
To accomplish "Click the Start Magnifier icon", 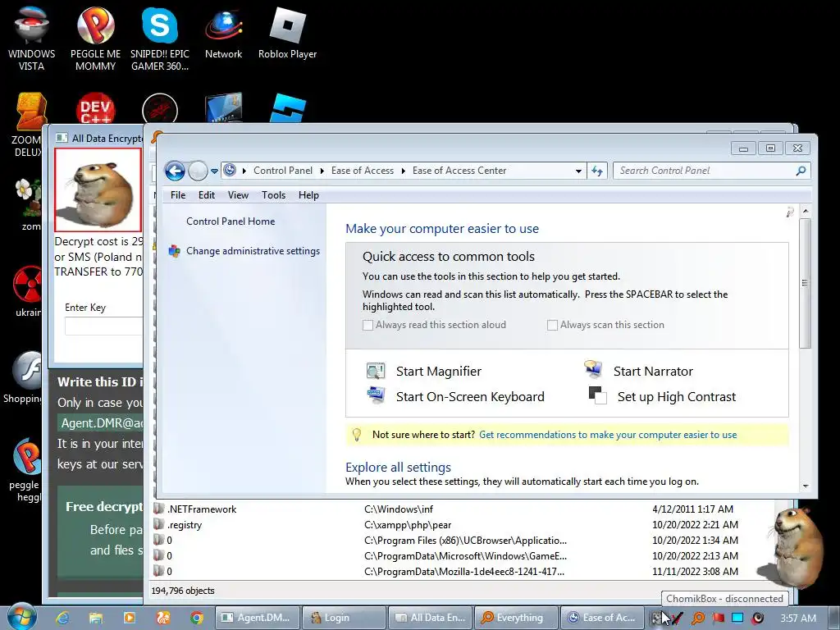I will pos(376,371).
